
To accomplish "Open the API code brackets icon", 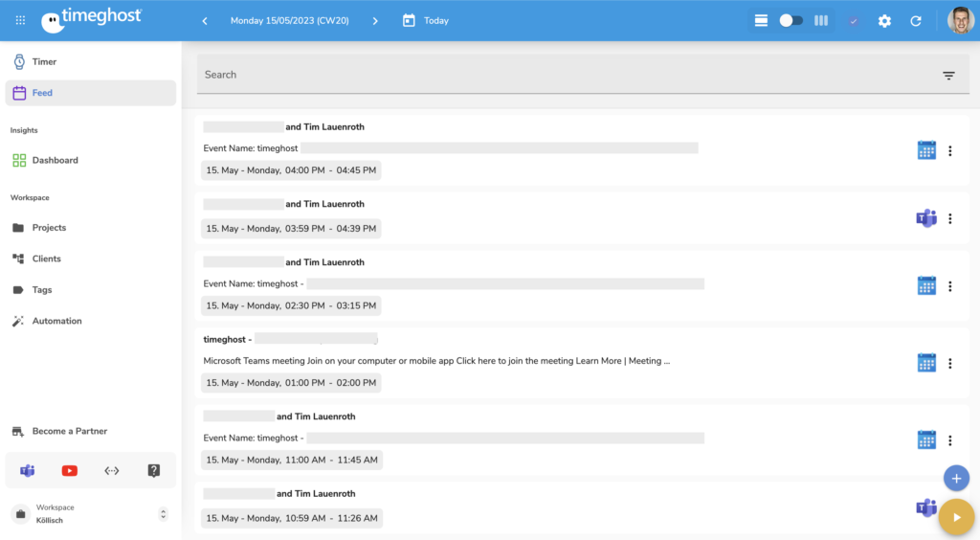I will 112,470.
